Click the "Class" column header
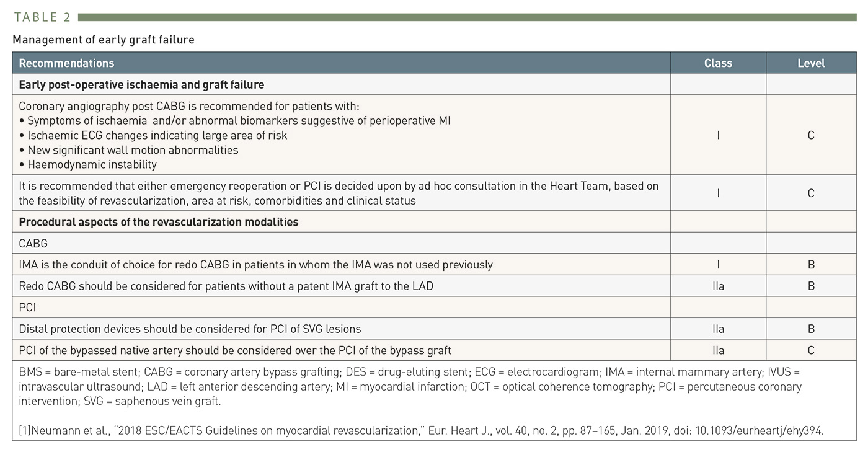Viewport: 868px width, 452px height. (718, 63)
